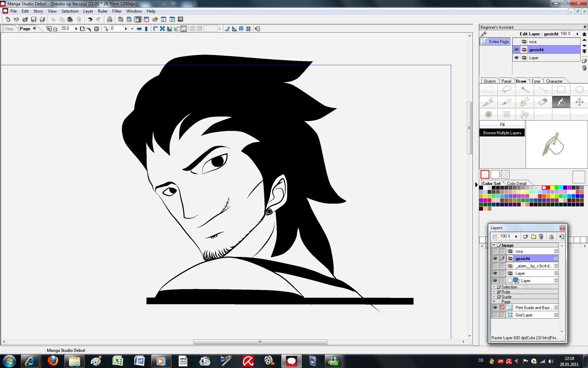This screenshot has height=368, width=588.
Task: Hide the blue-square Layer in Layers panel
Action: pos(495,281)
